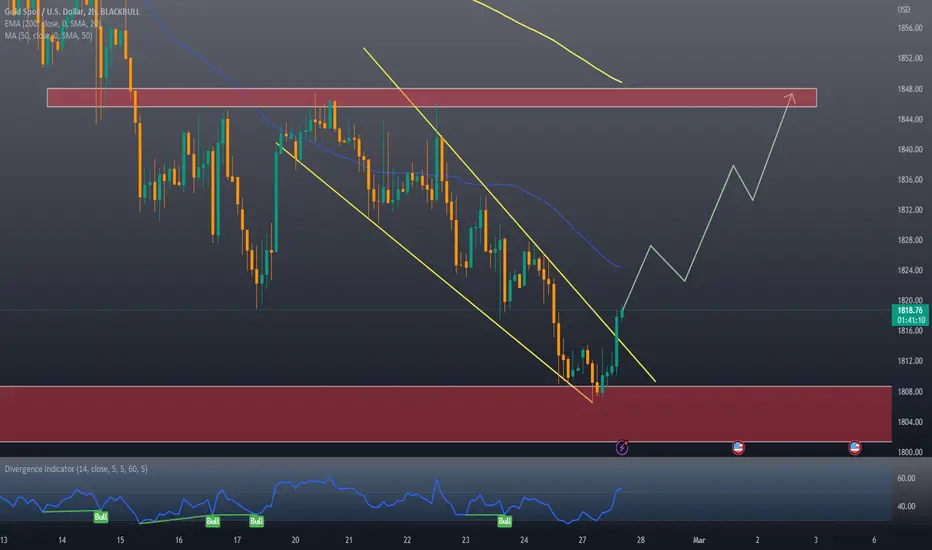Open US flag economic event icon under March 2
Screen dimensions: 932x550
coord(738,448)
